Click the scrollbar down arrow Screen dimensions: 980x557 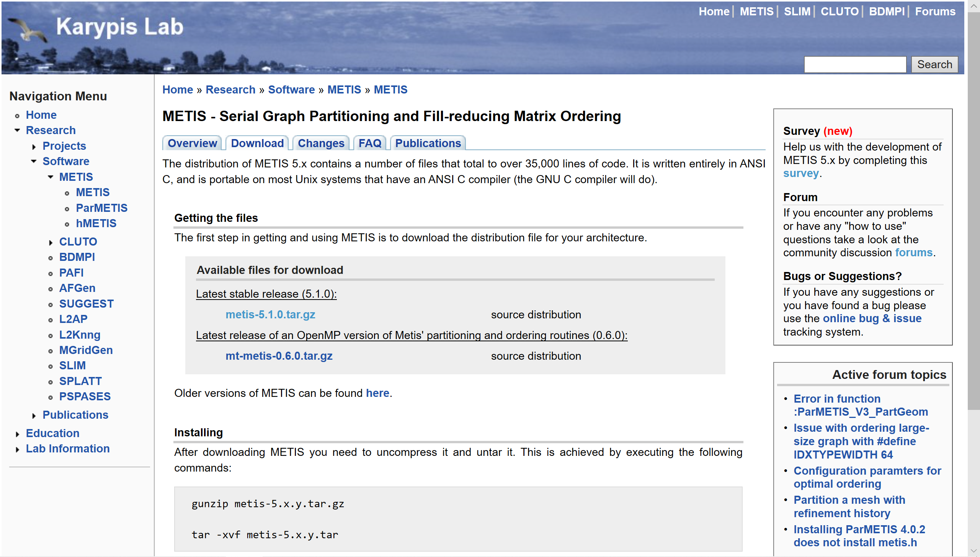click(974, 551)
